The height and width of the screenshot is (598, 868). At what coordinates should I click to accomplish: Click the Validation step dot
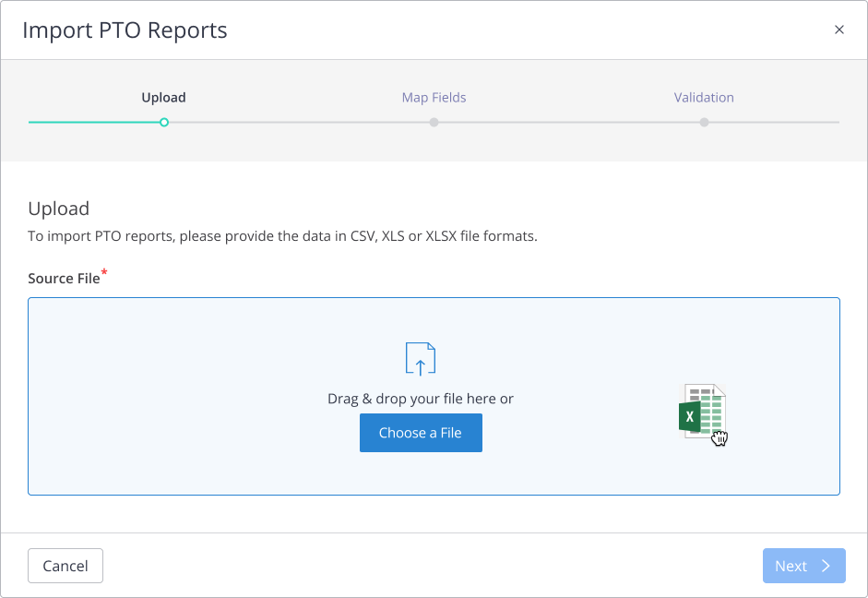(x=704, y=122)
